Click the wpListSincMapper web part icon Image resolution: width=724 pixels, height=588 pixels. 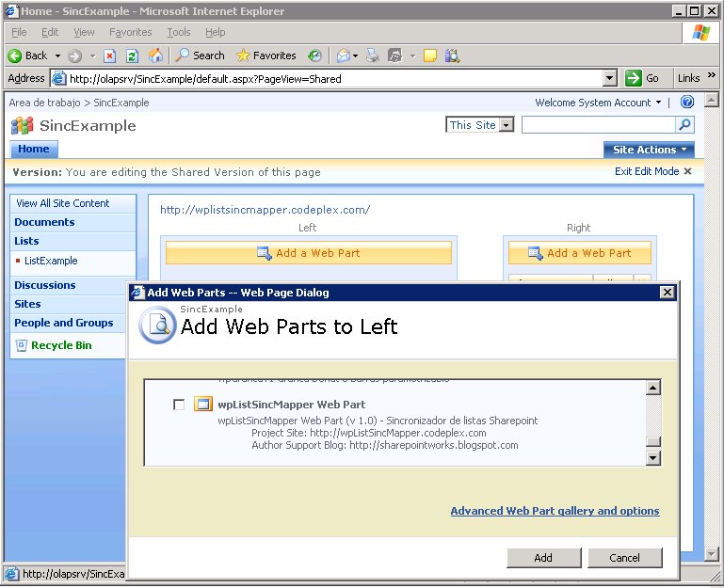[203, 404]
